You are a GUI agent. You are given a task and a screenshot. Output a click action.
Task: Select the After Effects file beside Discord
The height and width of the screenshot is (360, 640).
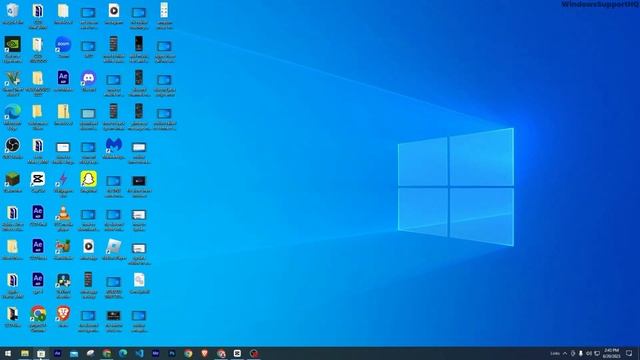pyautogui.click(x=63, y=81)
